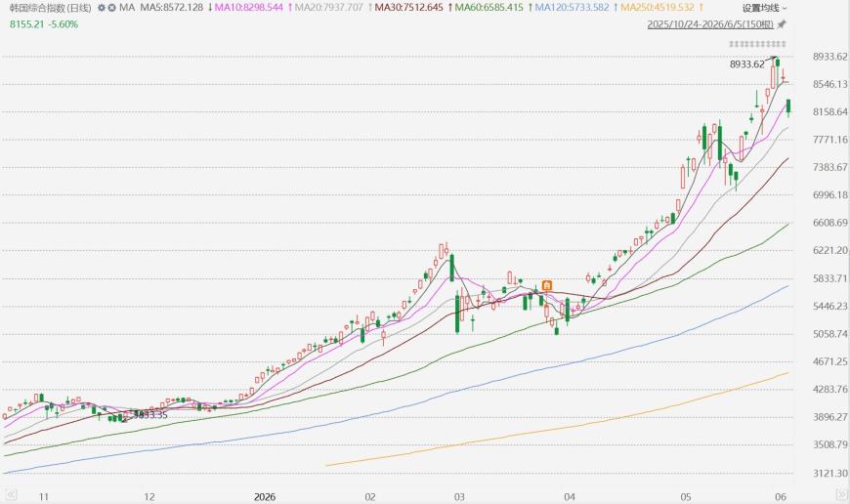Click the y-axis label 5833.71
The height and width of the screenshot is (504, 850).
829,278
